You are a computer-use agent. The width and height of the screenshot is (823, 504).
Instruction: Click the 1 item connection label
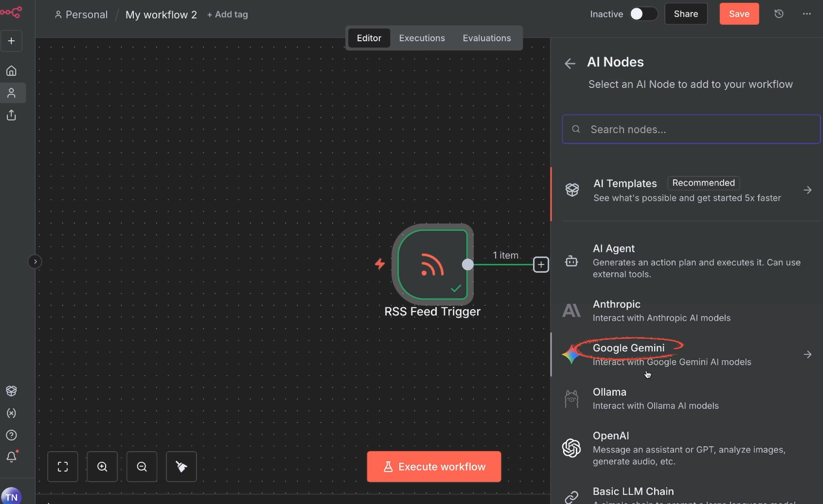point(506,255)
